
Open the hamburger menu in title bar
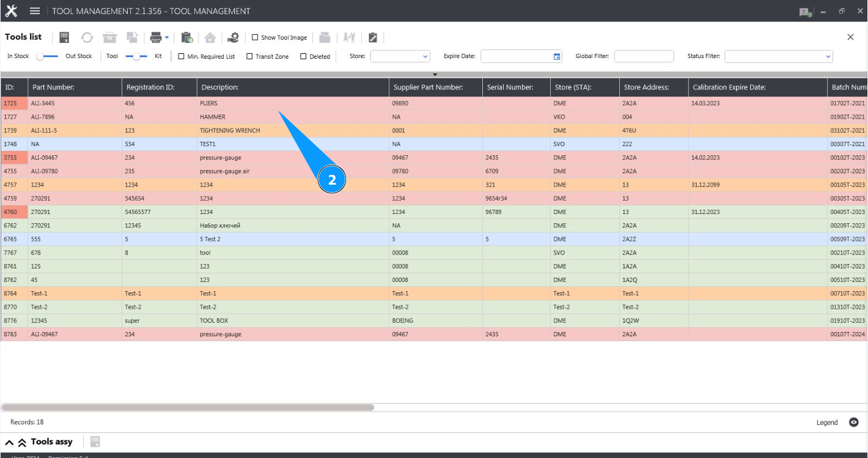tap(35, 11)
